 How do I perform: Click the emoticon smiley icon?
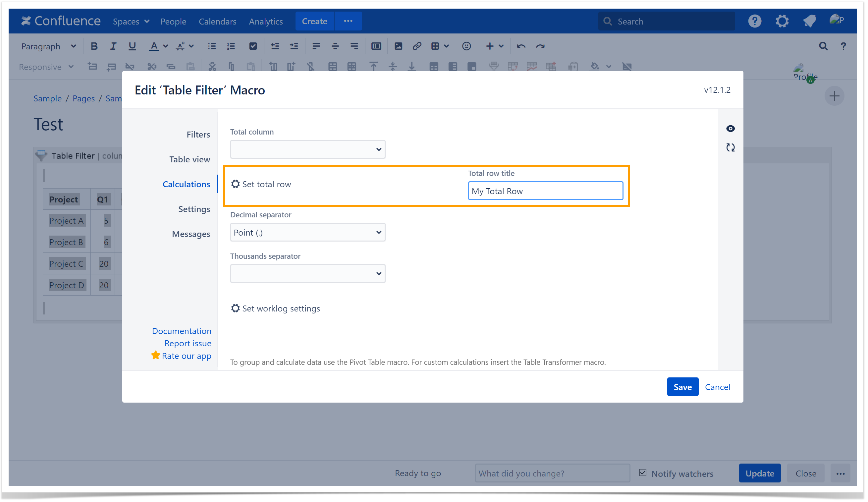466,46
